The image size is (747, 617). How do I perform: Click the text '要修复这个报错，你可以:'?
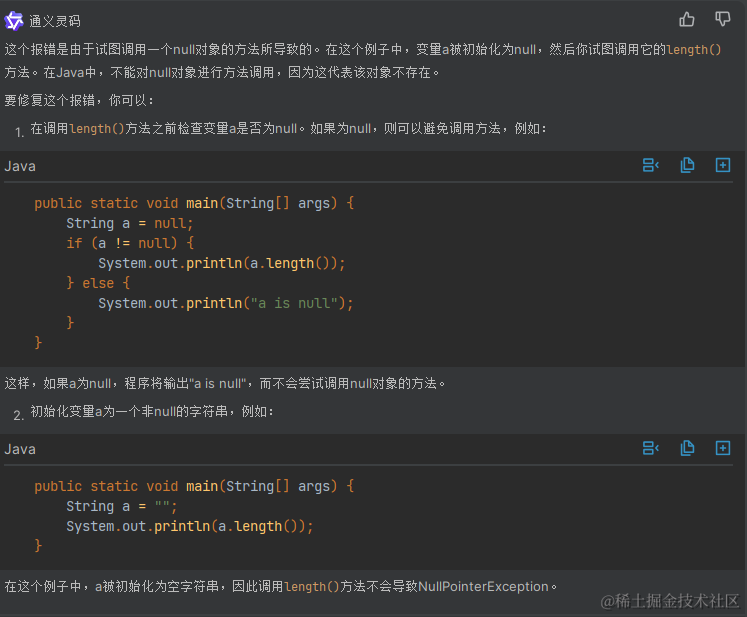coord(79,101)
